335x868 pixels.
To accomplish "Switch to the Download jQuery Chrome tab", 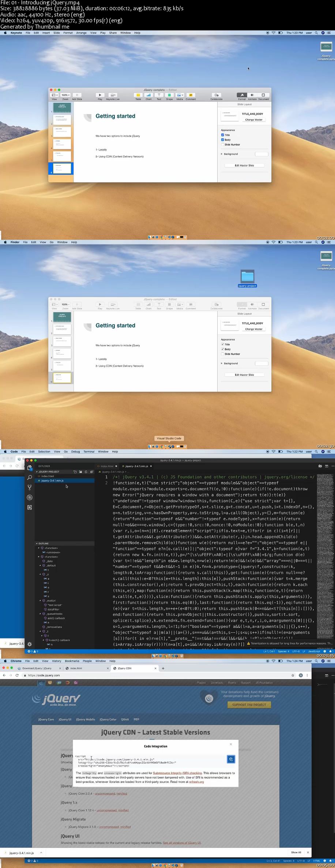I will (39, 668).
